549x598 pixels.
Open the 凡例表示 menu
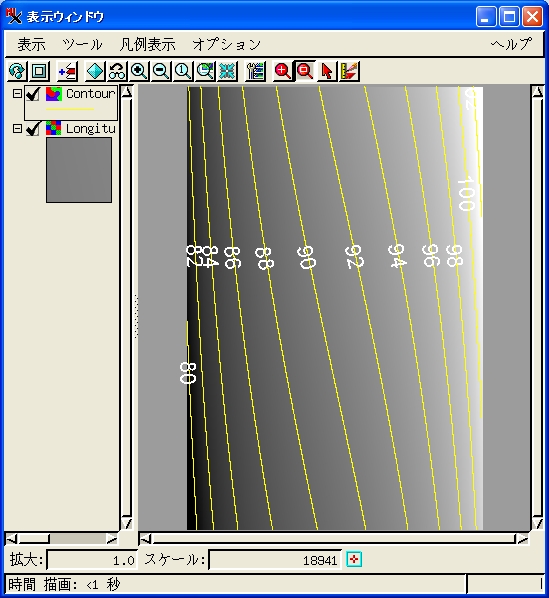pyautogui.click(x=148, y=45)
